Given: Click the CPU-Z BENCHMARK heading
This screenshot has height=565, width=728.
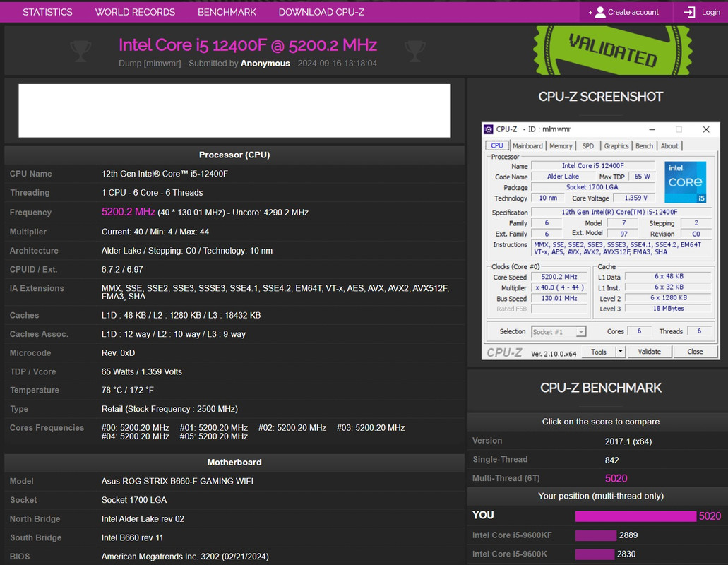Looking at the screenshot, I should click(601, 388).
